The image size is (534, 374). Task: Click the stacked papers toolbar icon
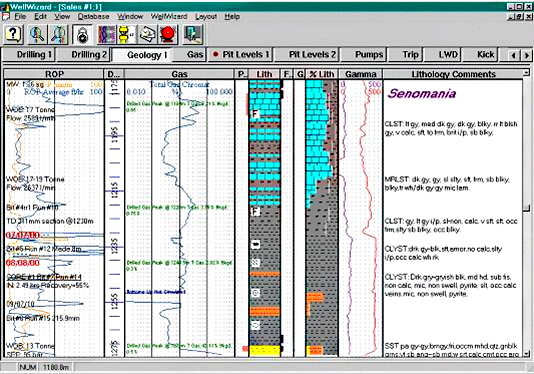pyautogui.click(x=147, y=34)
